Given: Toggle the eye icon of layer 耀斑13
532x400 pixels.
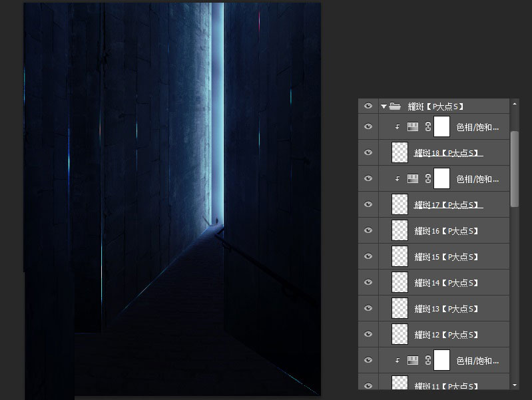Looking at the screenshot, I should pyautogui.click(x=368, y=308).
